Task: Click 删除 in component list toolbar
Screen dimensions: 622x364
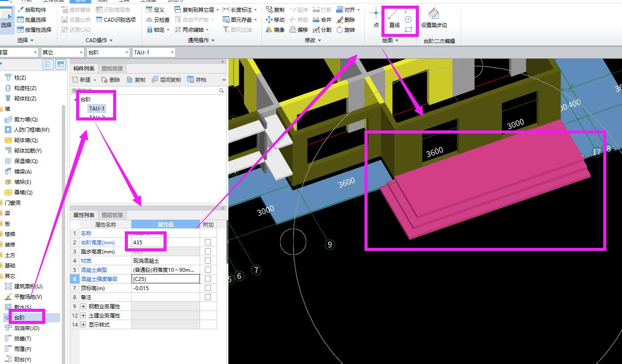Action: [110, 80]
